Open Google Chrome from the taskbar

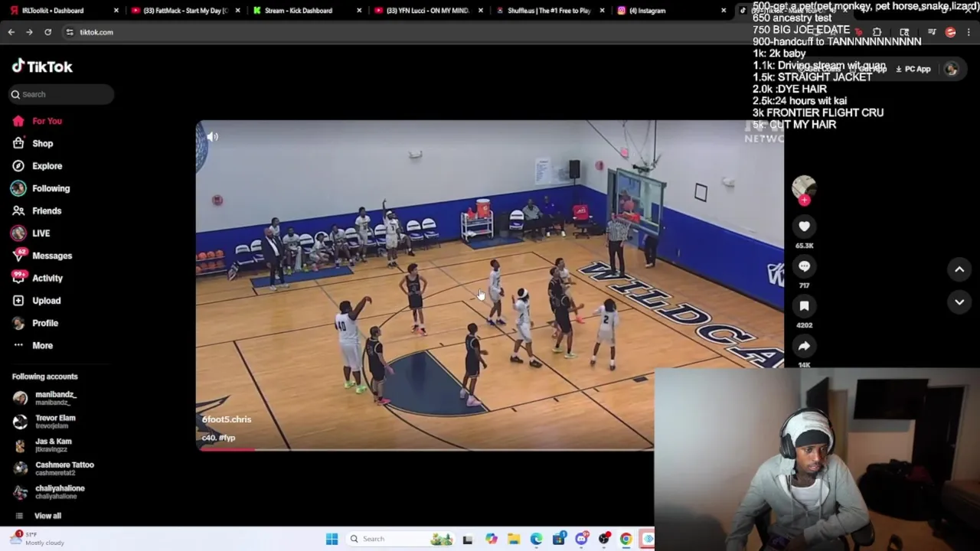coord(626,539)
